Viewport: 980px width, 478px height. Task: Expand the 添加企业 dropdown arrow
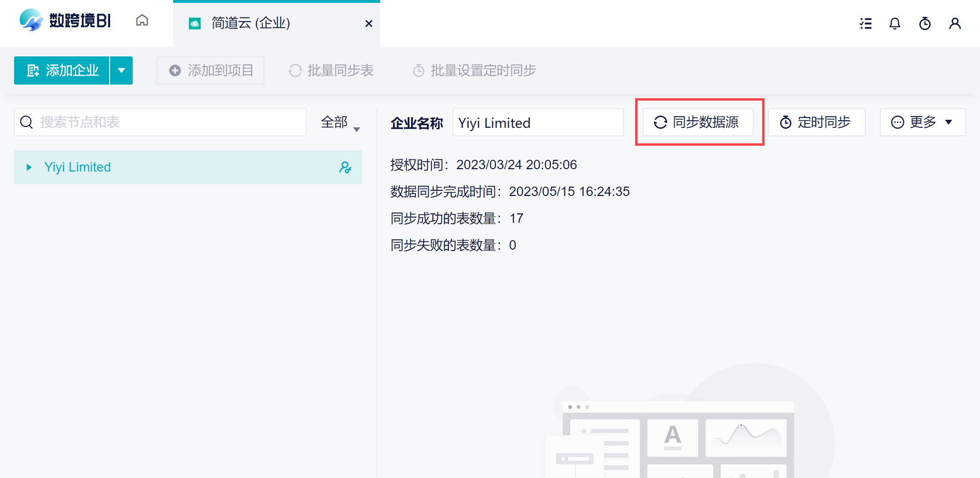(121, 71)
